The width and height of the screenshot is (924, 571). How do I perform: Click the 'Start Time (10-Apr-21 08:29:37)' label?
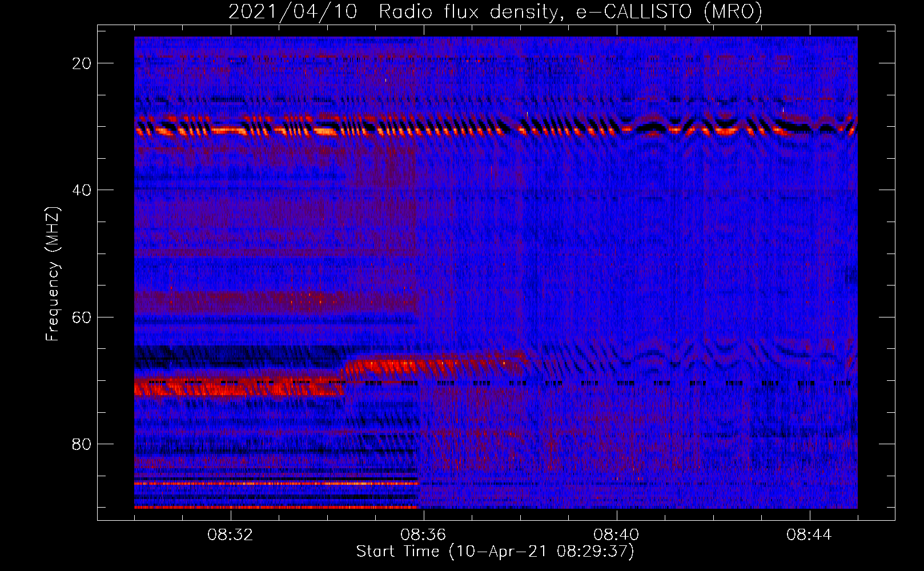click(x=495, y=552)
